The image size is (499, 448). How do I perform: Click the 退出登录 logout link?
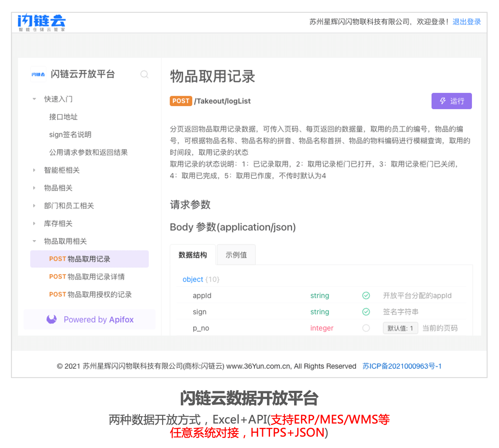[467, 22]
